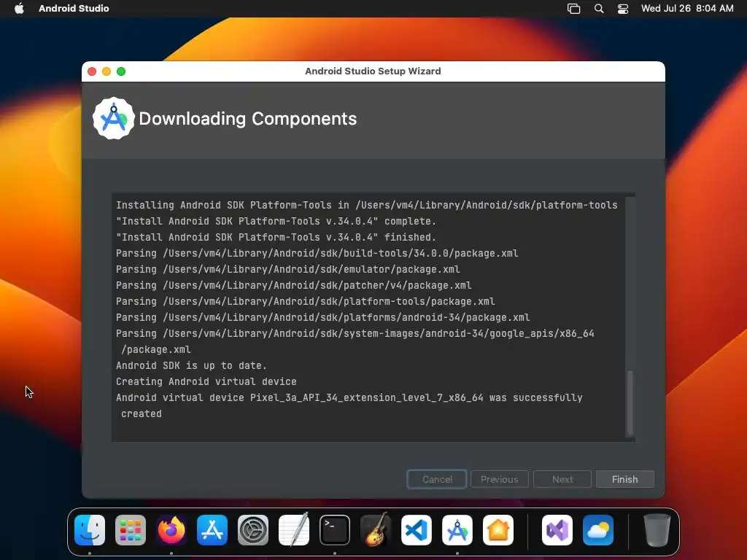Open System Settings from the Dock
The height and width of the screenshot is (560, 747).
click(x=253, y=530)
